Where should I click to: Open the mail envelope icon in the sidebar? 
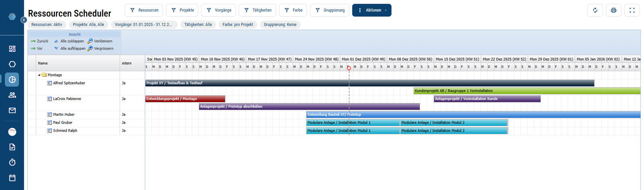click(x=12, y=110)
